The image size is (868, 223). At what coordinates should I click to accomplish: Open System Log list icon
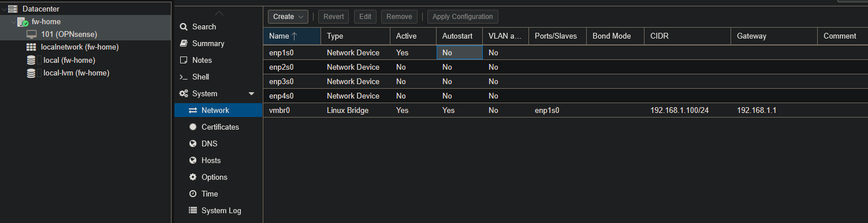click(193, 210)
